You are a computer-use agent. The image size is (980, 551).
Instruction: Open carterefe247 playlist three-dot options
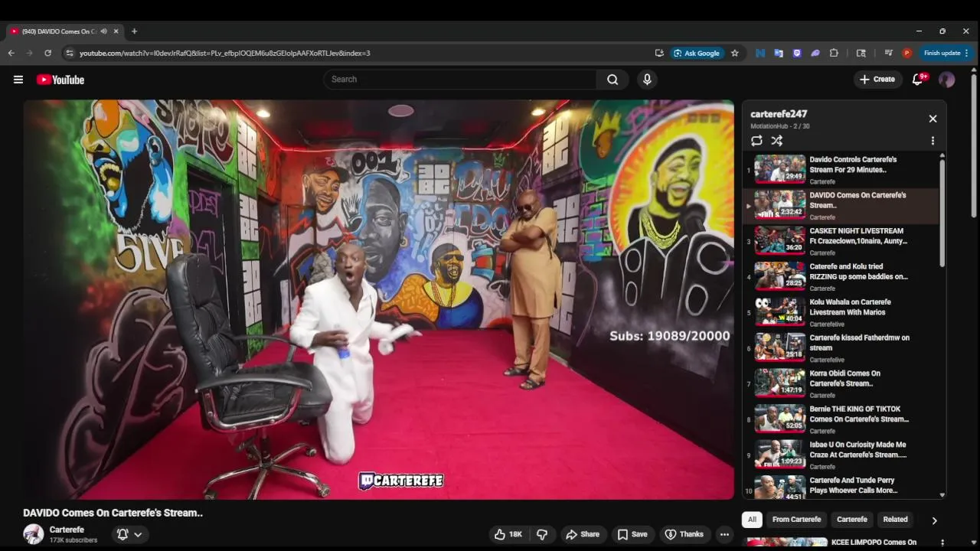933,141
